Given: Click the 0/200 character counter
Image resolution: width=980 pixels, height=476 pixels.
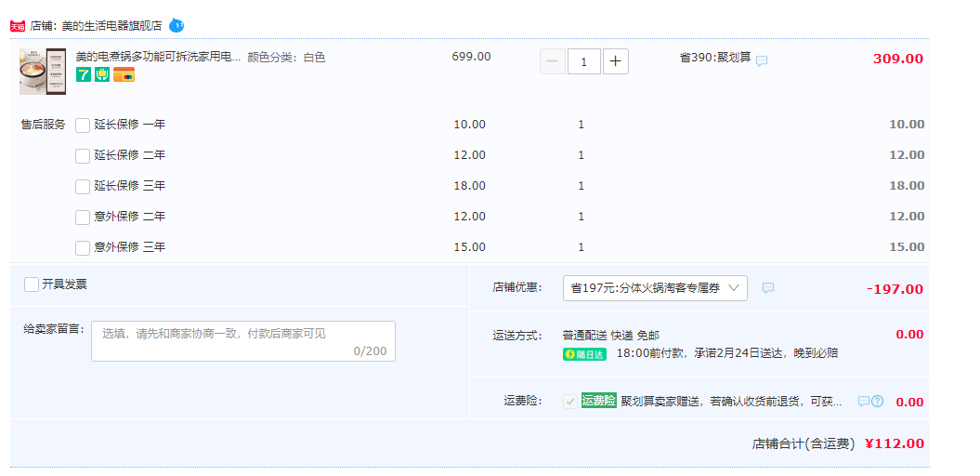Looking at the screenshot, I should point(370,350).
